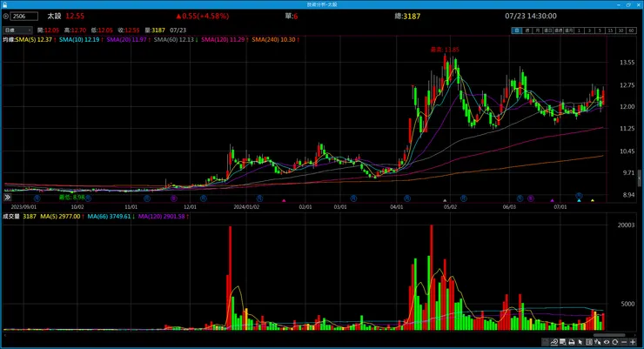644x349 pixels.
Task: Toggle the eye visibility icon
Action: pyautogui.click(x=607, y=342)
